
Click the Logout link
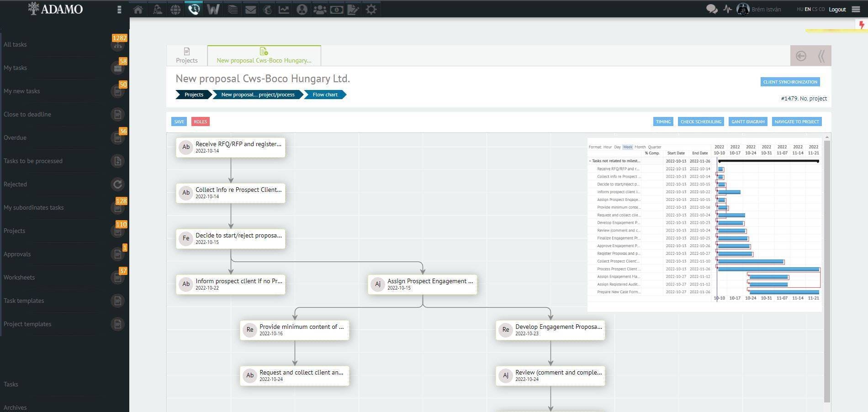click(837, 9)
